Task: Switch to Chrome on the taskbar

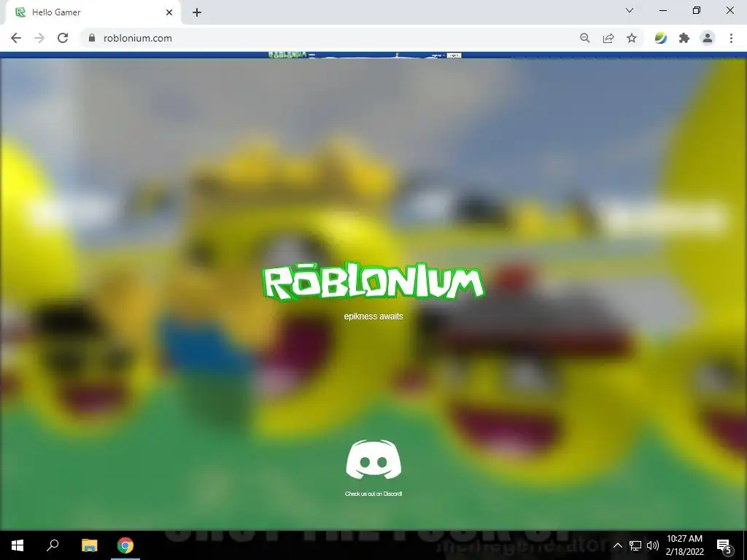Action: click(x=125, y=545)
